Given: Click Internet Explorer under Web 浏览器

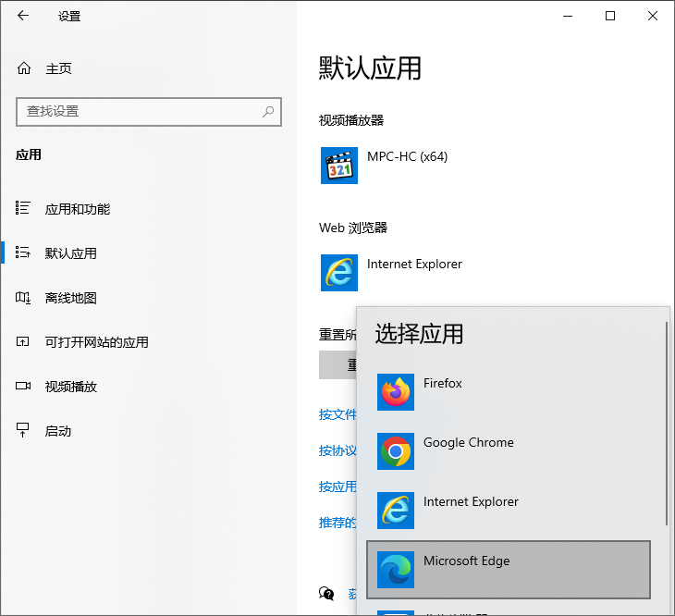Looking at the screenshot, I should point(414,264).
